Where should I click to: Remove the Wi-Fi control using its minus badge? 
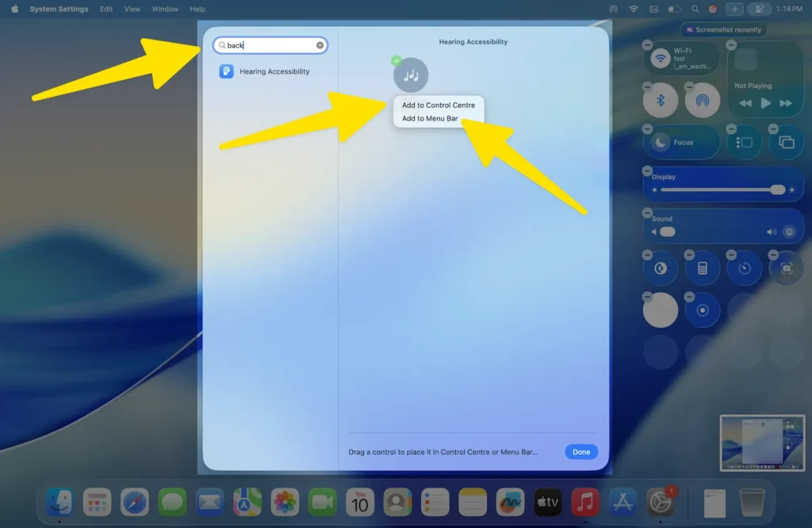[x=647, y=44]
